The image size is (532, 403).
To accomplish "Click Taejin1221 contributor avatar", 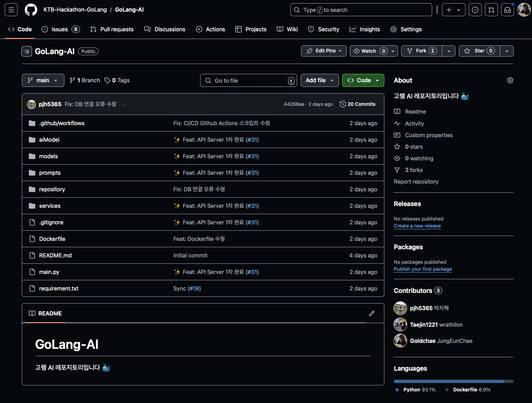I will 400,324.
